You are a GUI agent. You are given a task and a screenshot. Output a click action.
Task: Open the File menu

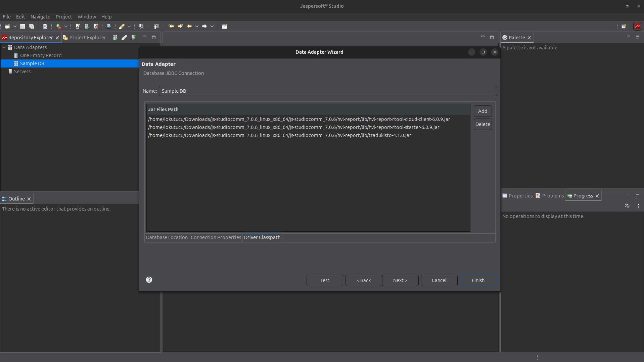point(7,16)
